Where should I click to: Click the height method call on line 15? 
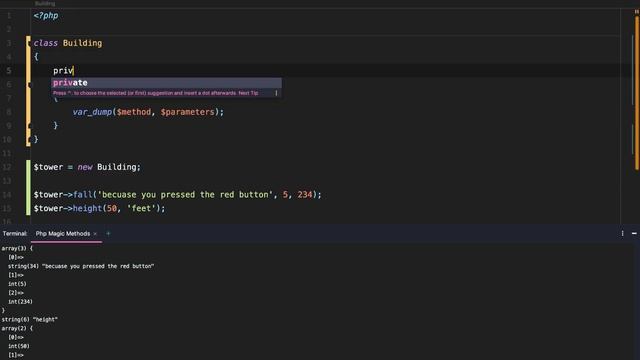[x=87, y=209]
